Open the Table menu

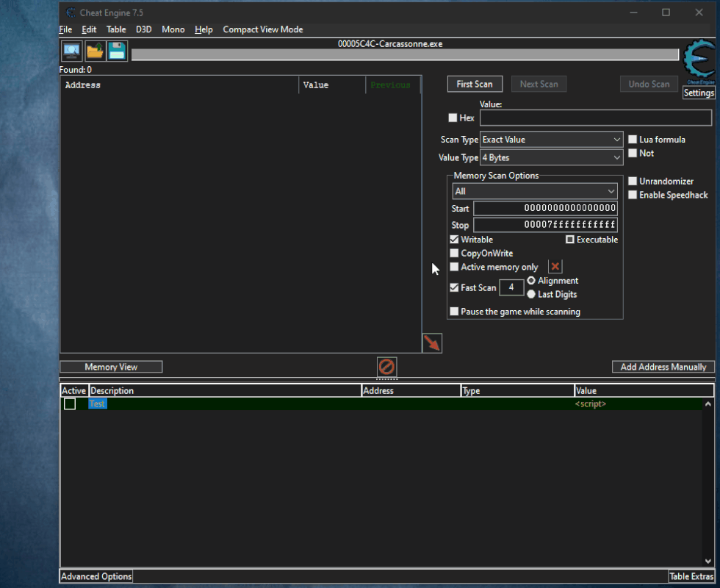[x=116, y=29]
